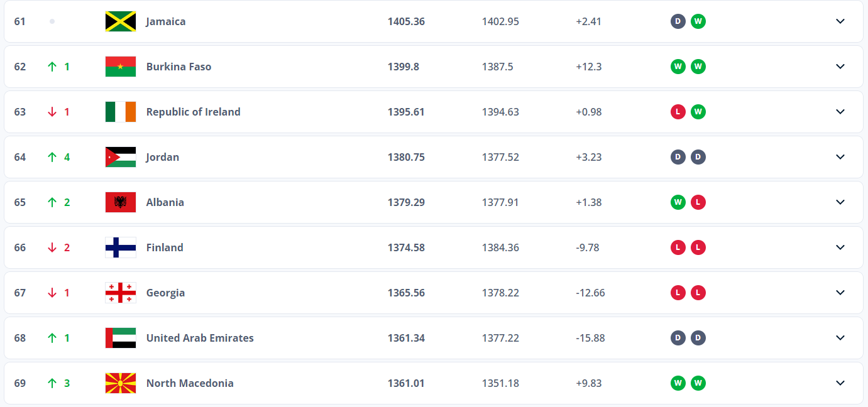Click the Jamaica flag icon
Viewport: 868px width, 407px height.
[120, 21]
